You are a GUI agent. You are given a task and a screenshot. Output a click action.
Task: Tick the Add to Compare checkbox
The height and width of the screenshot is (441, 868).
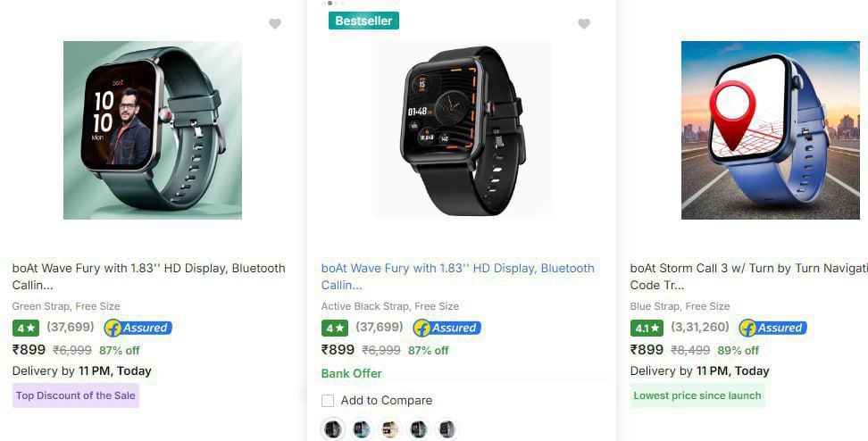coord(328,401)
